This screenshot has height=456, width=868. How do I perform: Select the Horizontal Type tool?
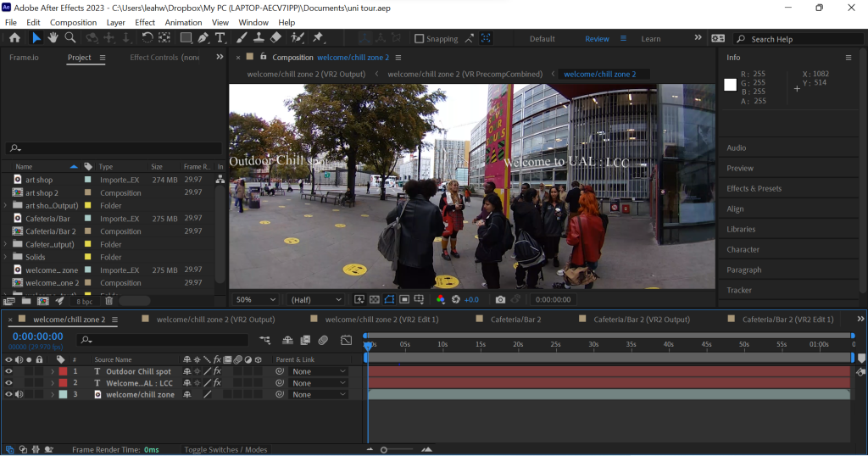(x=220, y=37)
